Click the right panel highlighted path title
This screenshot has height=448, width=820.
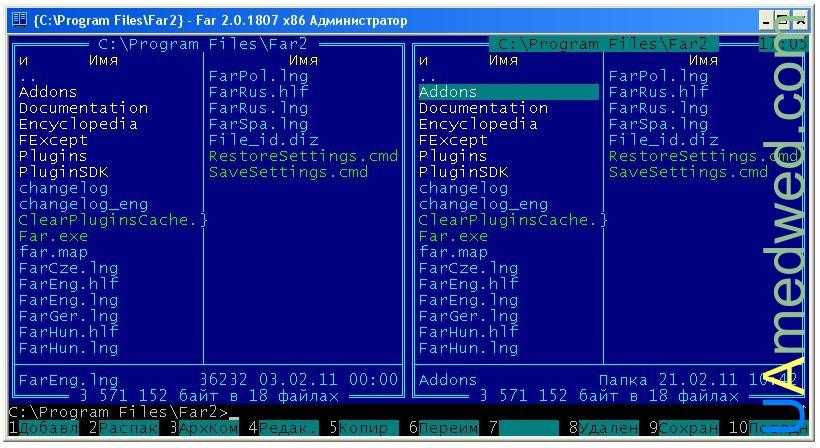[x=603, y=44]
